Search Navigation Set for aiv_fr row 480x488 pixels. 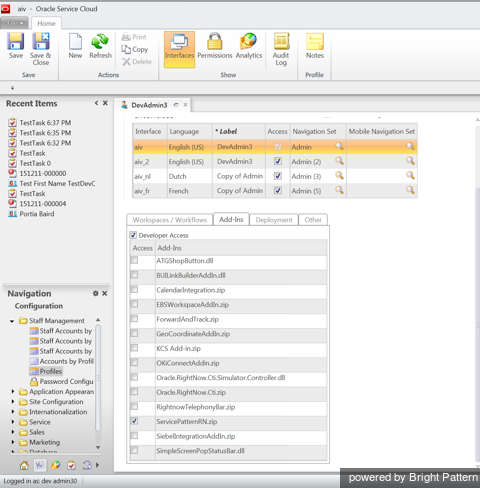coord(339,190)
